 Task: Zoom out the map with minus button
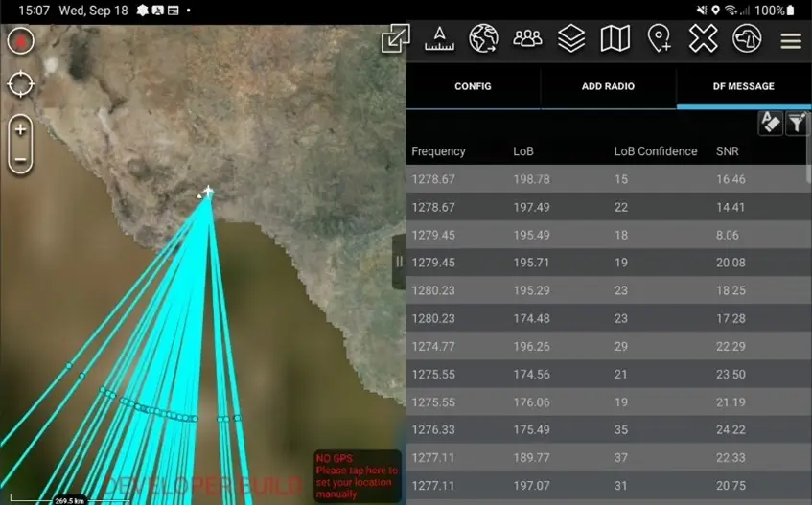(20, 159)
